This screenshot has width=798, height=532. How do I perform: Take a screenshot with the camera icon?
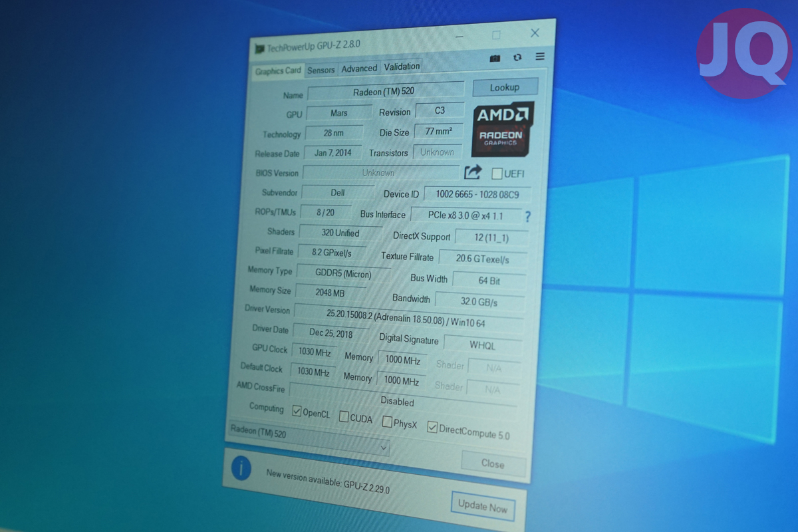click(495, 58)
